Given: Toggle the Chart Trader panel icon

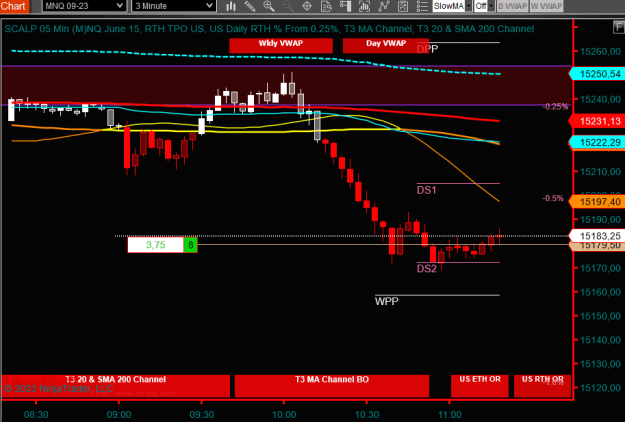Looking at the screenshot, I should tap(345, 6).
